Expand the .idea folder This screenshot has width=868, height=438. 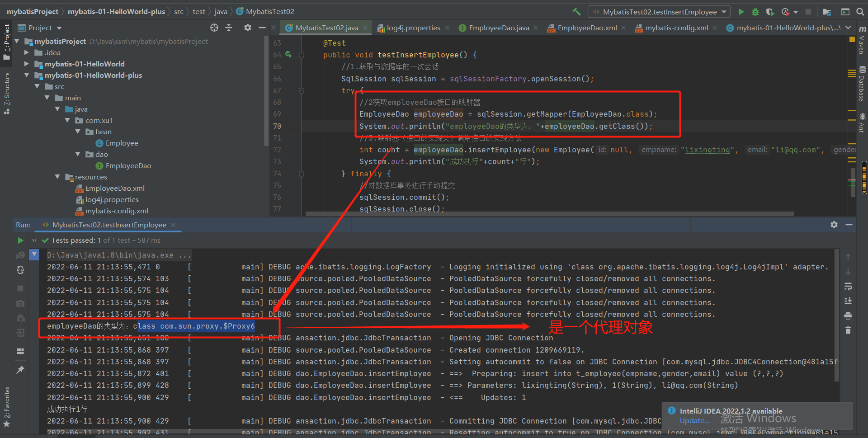(x=27, y=52)
